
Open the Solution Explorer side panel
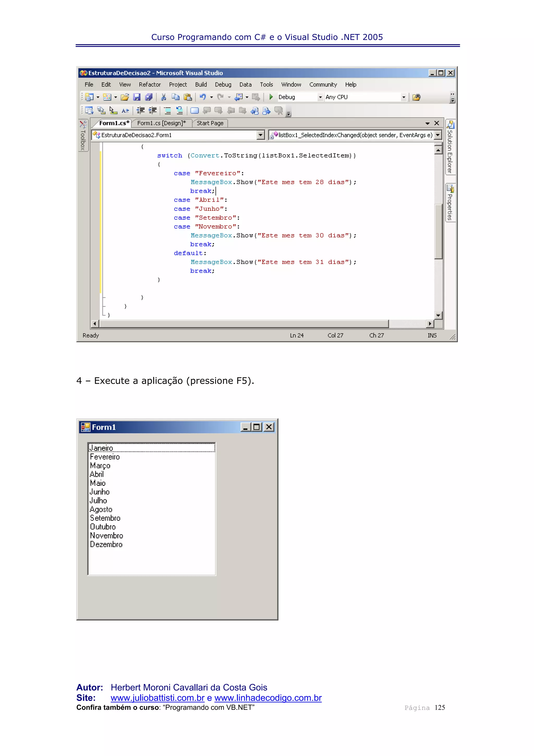point(450,147)
